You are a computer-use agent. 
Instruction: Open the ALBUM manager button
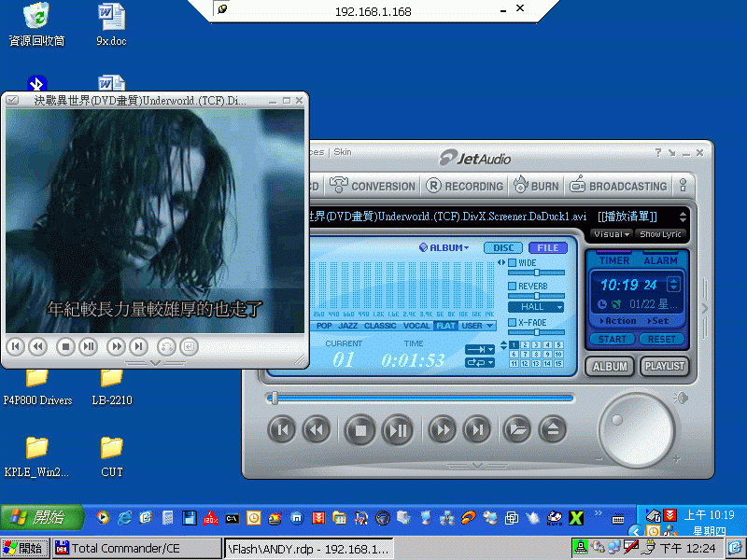click(610, 367)
